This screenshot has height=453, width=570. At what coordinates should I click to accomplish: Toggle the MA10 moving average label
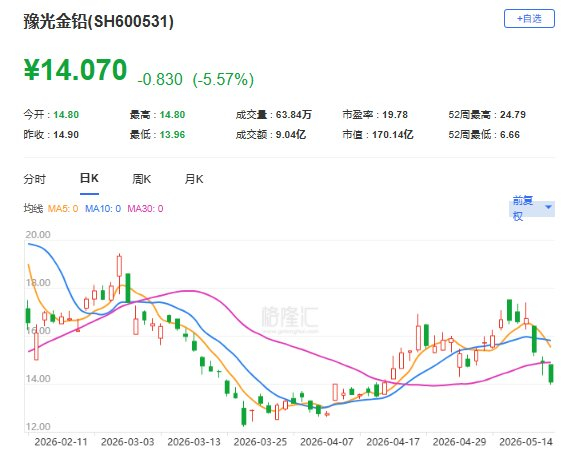[103, 209]
